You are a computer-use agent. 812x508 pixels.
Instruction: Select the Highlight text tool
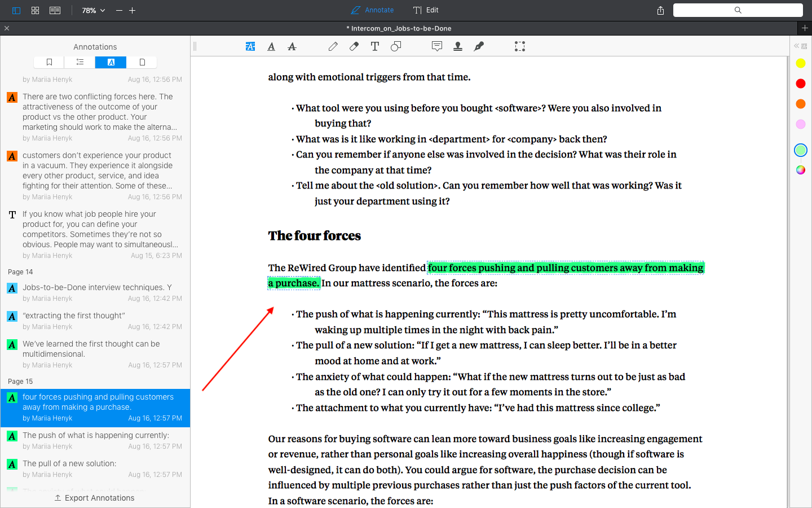click(x=250, y=46)
